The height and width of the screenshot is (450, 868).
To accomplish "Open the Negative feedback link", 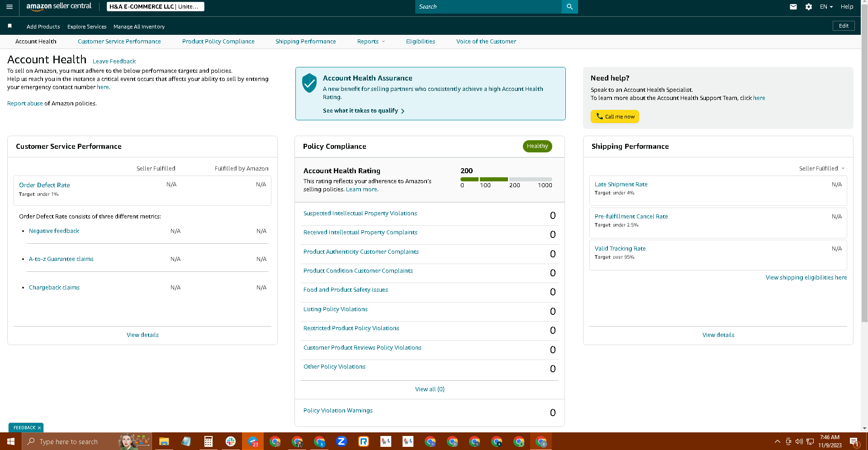I will [54, 231].
